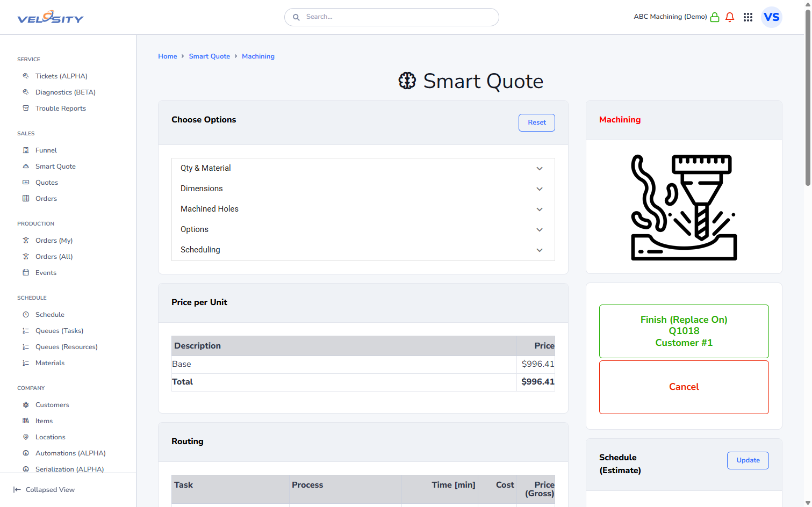
Task: Click the Machining illustration image
Action: tap(684, 207)
